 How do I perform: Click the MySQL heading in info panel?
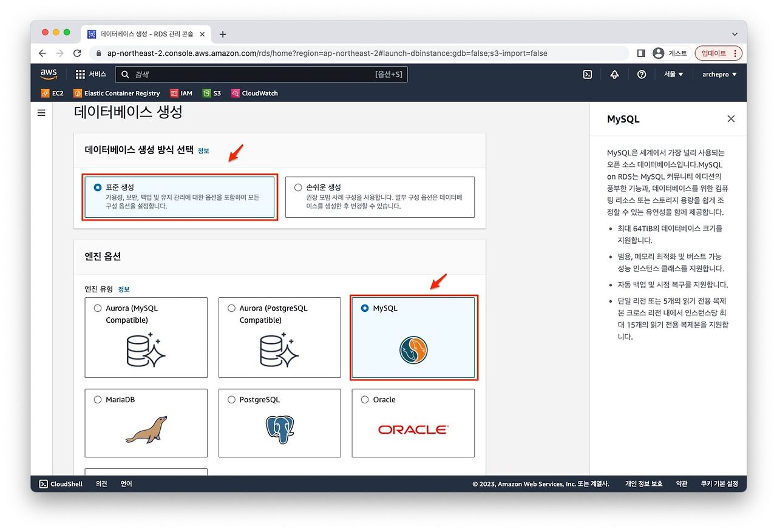(623, 119)
